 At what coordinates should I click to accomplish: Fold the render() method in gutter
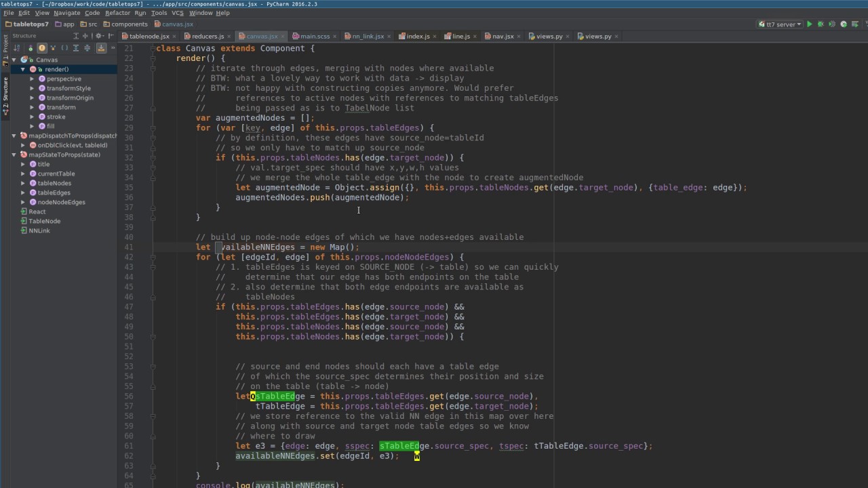(153, 58)
